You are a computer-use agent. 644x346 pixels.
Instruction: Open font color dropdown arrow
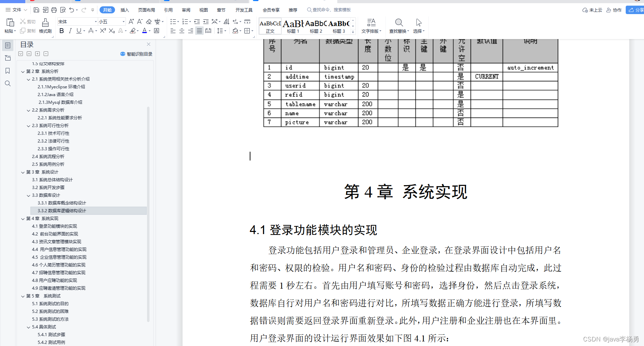tap(150, 31)
